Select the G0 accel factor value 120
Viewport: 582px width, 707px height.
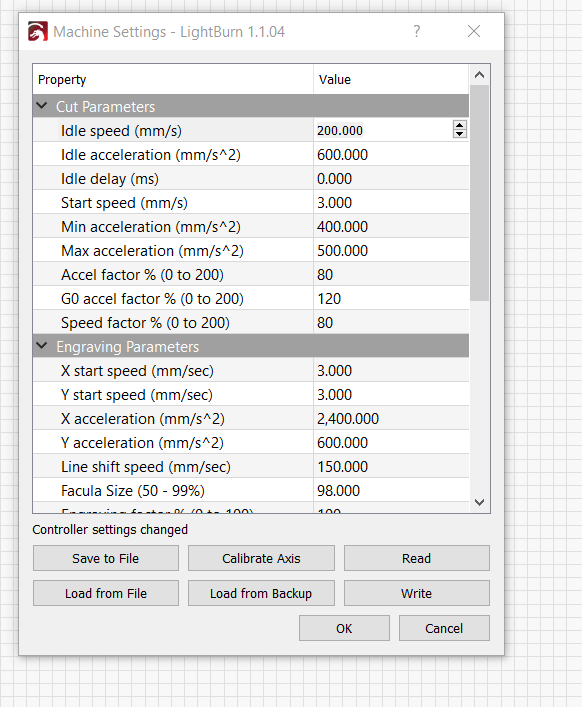click(x=329, y=298)
